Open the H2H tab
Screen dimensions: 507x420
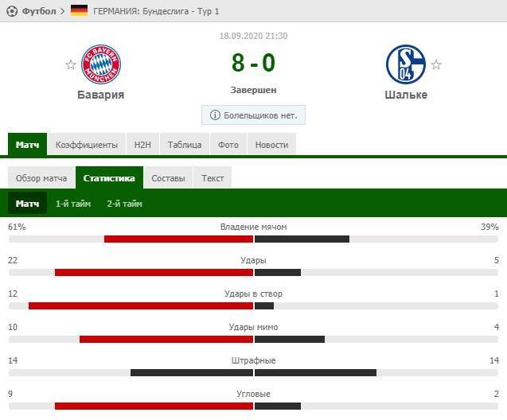[142, 145]
